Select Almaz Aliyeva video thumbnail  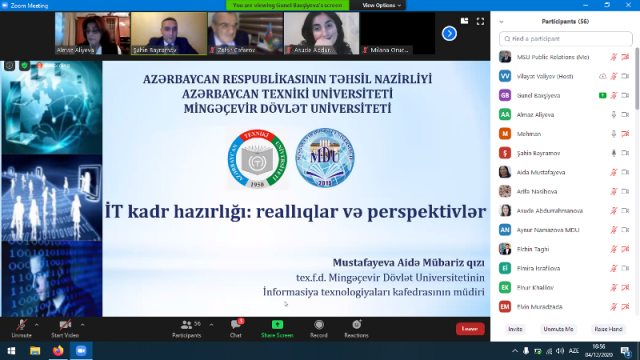coord(92,33)
